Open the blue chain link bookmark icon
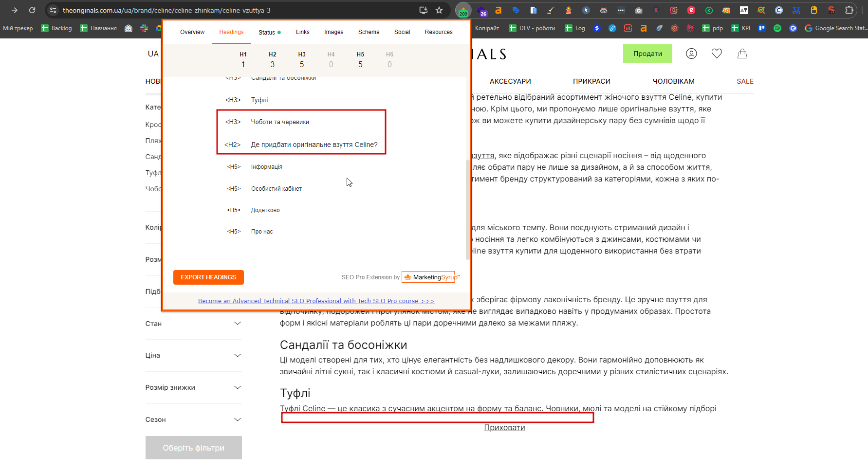Viewport: 868px width, 472px height. (x=612, y=28)
